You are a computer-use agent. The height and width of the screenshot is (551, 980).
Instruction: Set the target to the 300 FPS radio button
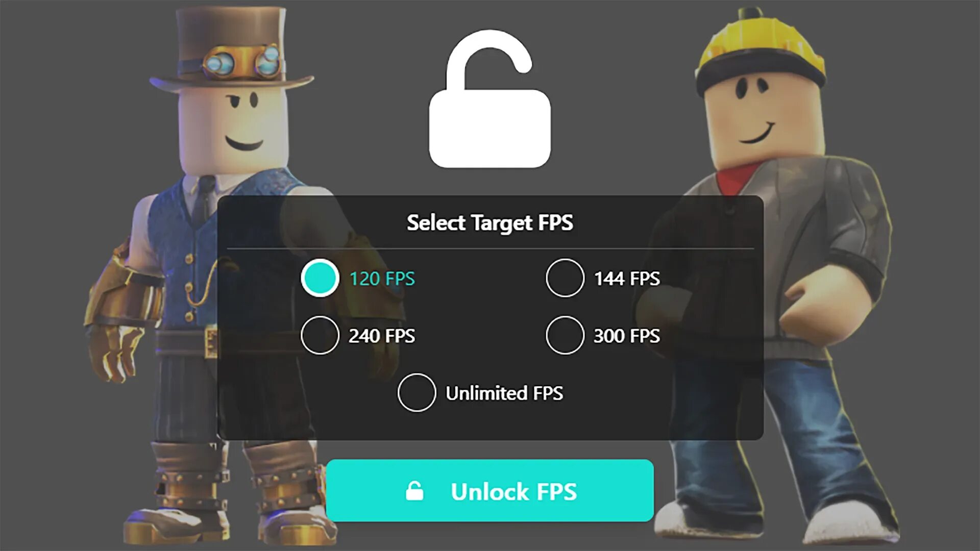pyautogui.click(x=565, y=335)
